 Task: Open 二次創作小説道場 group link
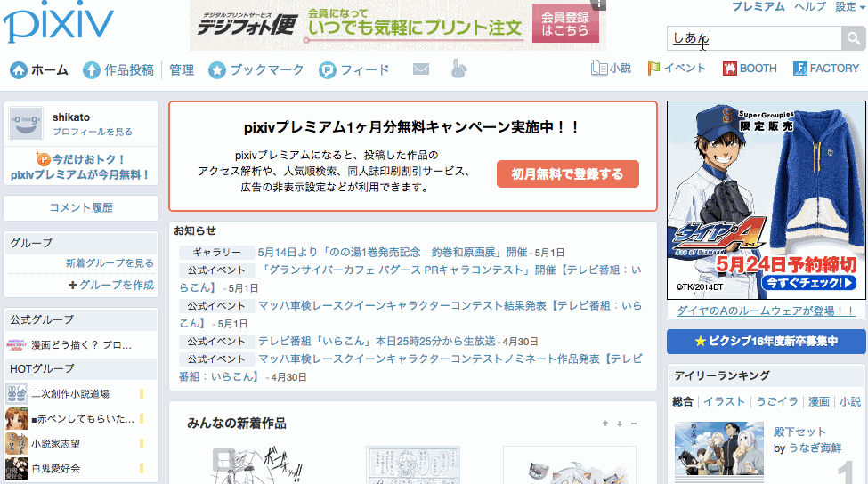[70, 394]
